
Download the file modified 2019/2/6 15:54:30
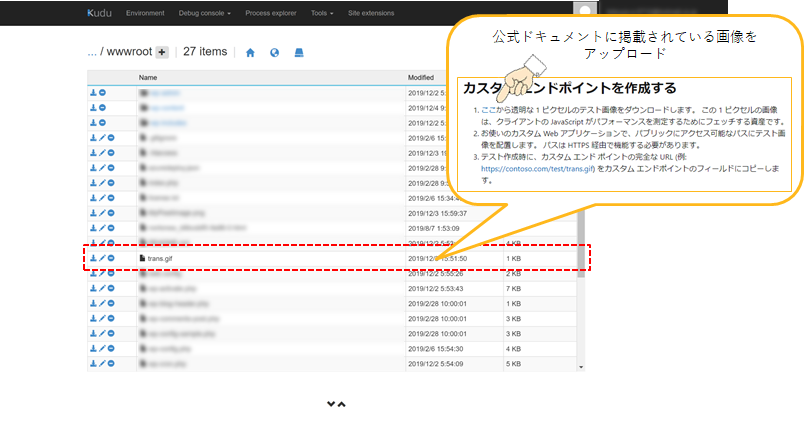tap(93, 348)
